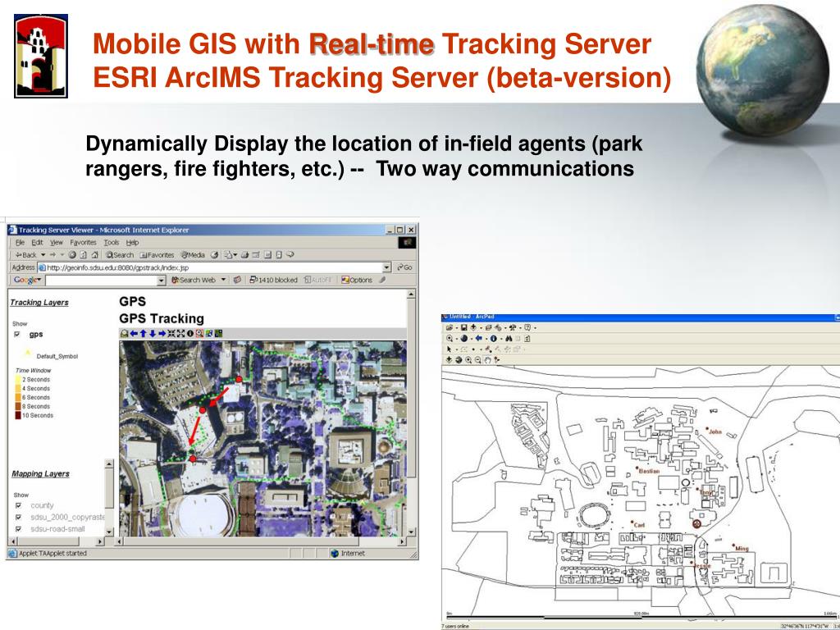Click the Tracking Layers heading link
Screen dimensions: 840x630
[39, 303]
